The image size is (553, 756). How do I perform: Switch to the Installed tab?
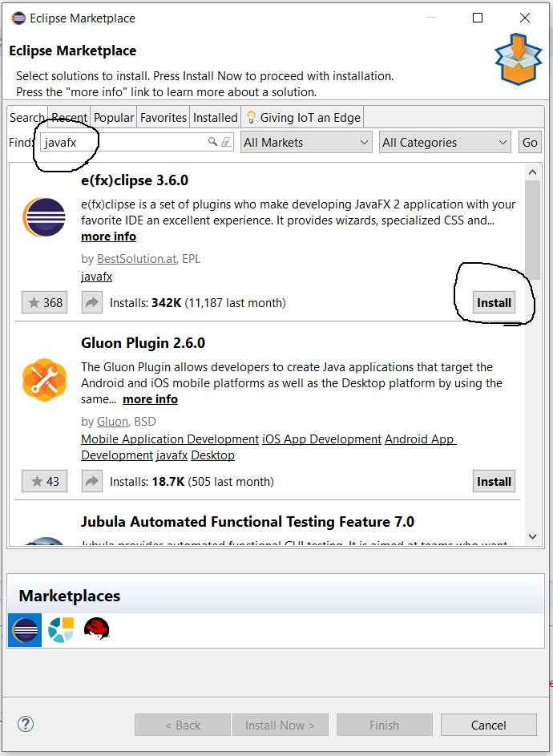pyautogui.click(x=215, y=118)
